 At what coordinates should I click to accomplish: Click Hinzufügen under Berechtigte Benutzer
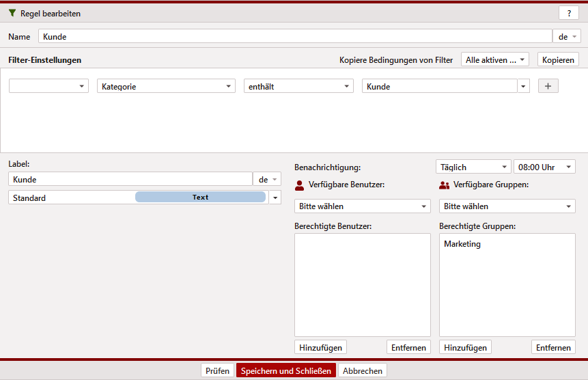320,347
